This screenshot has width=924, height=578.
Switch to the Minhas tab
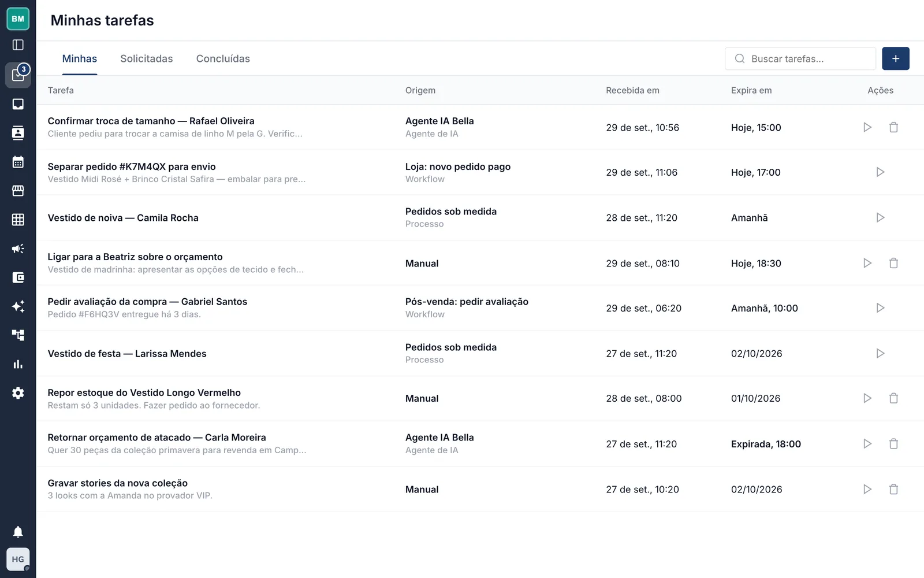tap(80, 58)
